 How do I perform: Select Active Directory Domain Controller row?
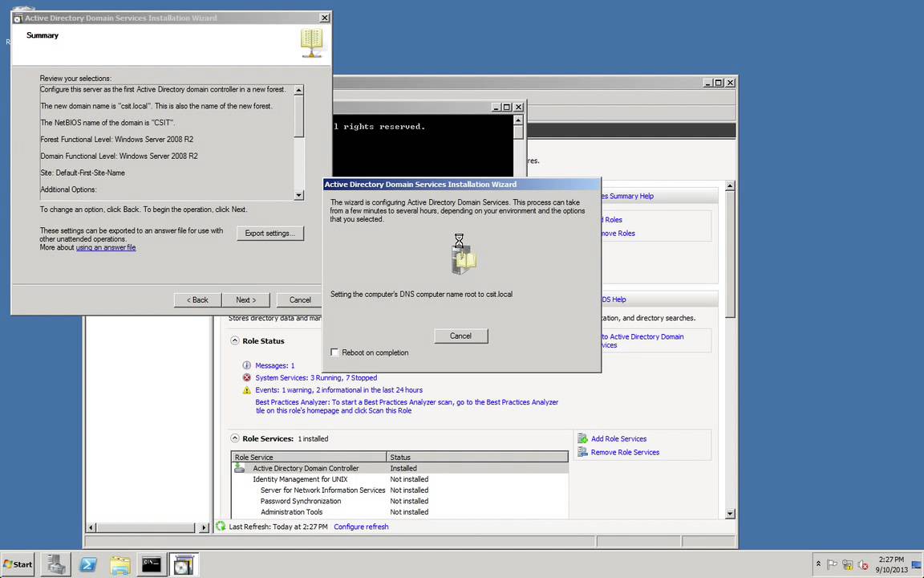coord(400,468)
